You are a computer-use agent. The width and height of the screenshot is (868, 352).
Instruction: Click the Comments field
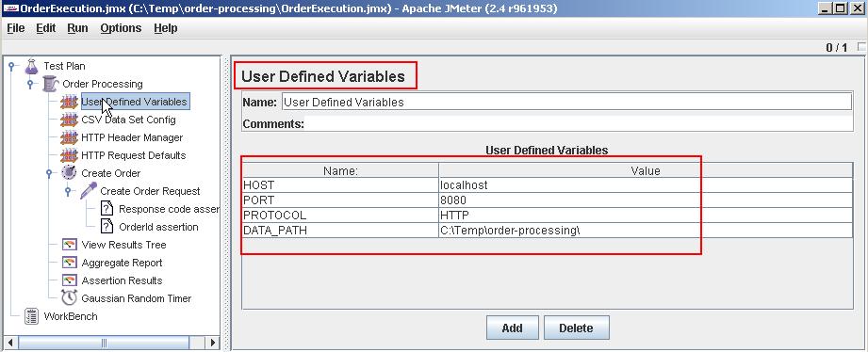[579, 124]
